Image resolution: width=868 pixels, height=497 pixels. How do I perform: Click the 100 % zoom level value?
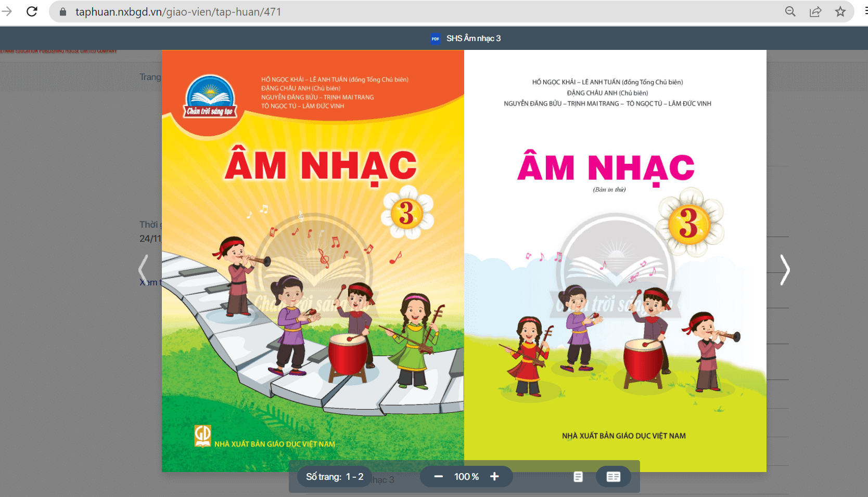pos(466,477)
